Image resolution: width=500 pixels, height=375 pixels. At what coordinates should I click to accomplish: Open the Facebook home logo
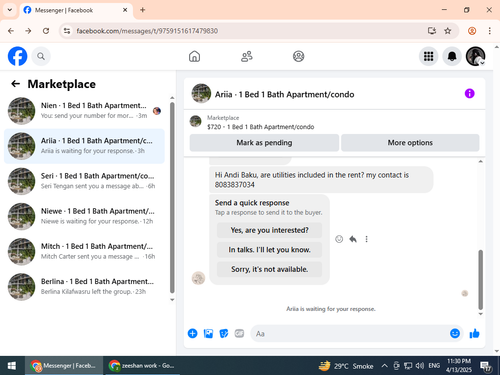pyautogui.click(x=17, y=56)
